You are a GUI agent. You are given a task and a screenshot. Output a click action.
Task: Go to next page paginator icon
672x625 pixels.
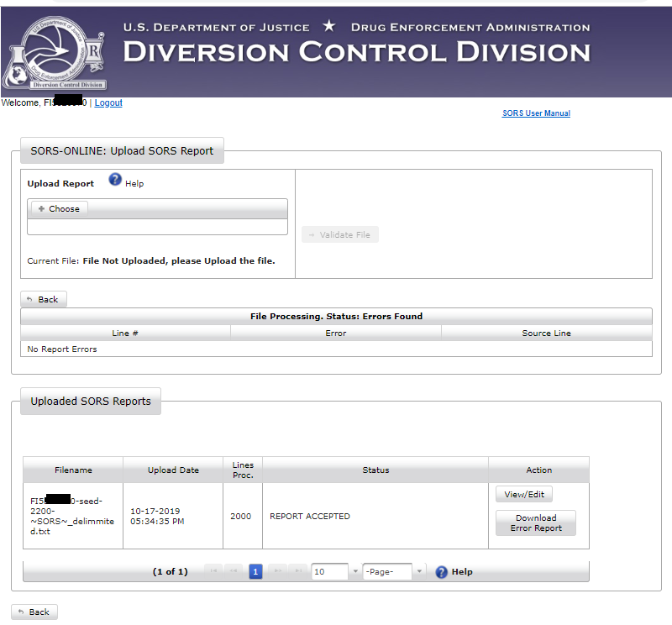278,571
